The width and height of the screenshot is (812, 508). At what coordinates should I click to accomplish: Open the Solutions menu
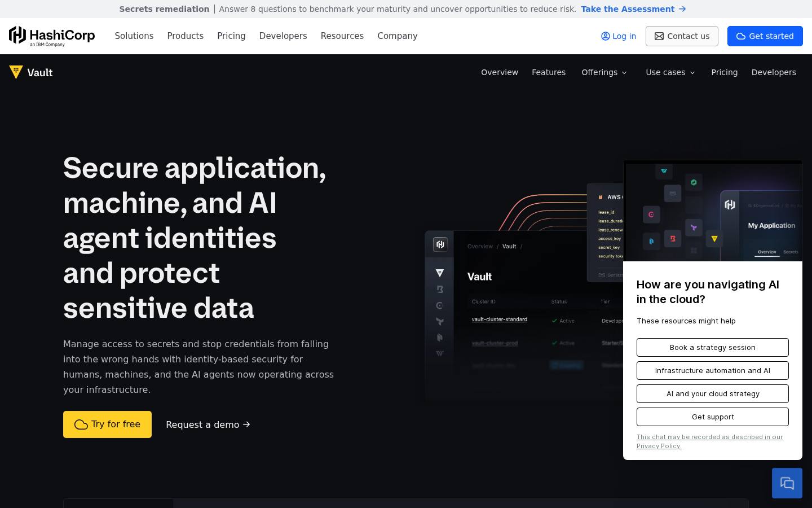[x=134, y=36]
